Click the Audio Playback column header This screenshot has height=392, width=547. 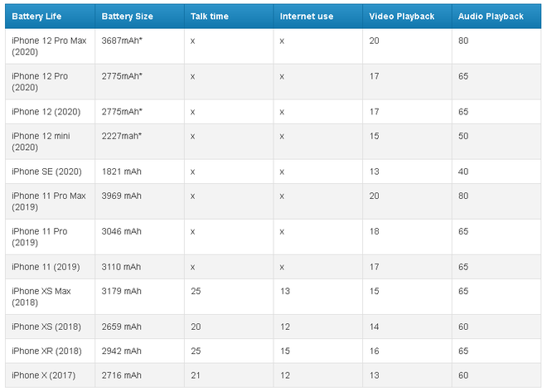(x=491, y=17)
